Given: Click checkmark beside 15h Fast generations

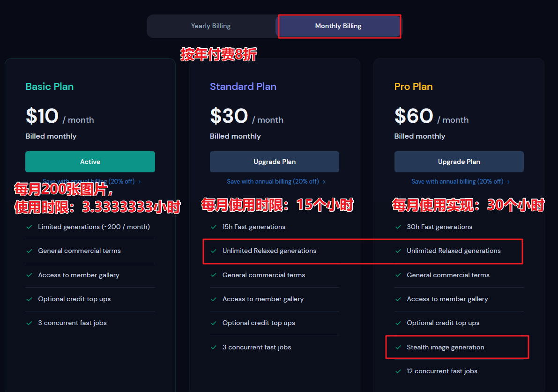Looking at the screenshot, I should tap(214, 227).
